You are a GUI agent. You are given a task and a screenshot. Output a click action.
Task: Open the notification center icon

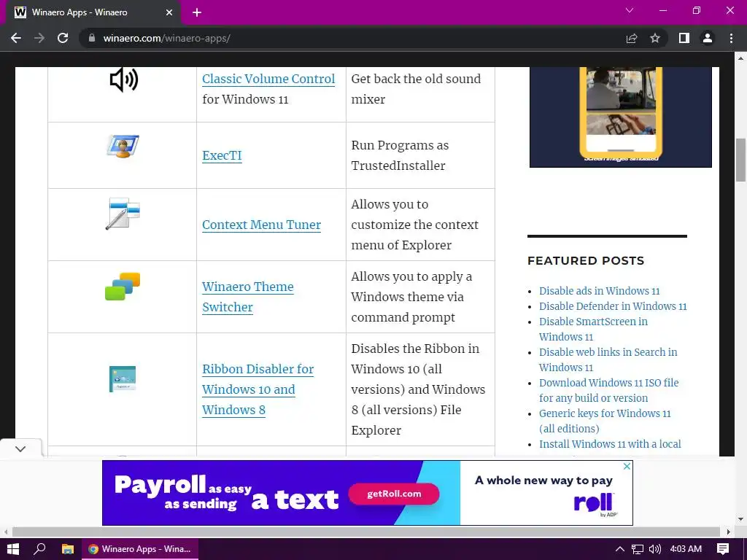(723, 549)
